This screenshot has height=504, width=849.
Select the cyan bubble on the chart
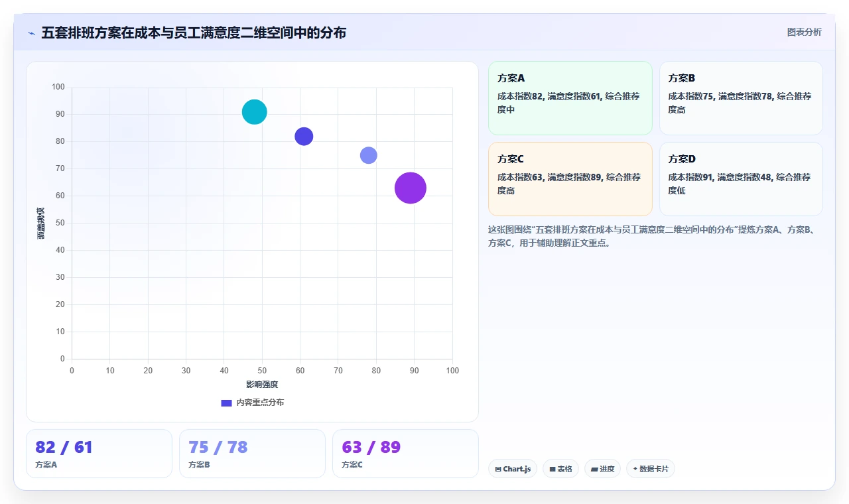255,111
